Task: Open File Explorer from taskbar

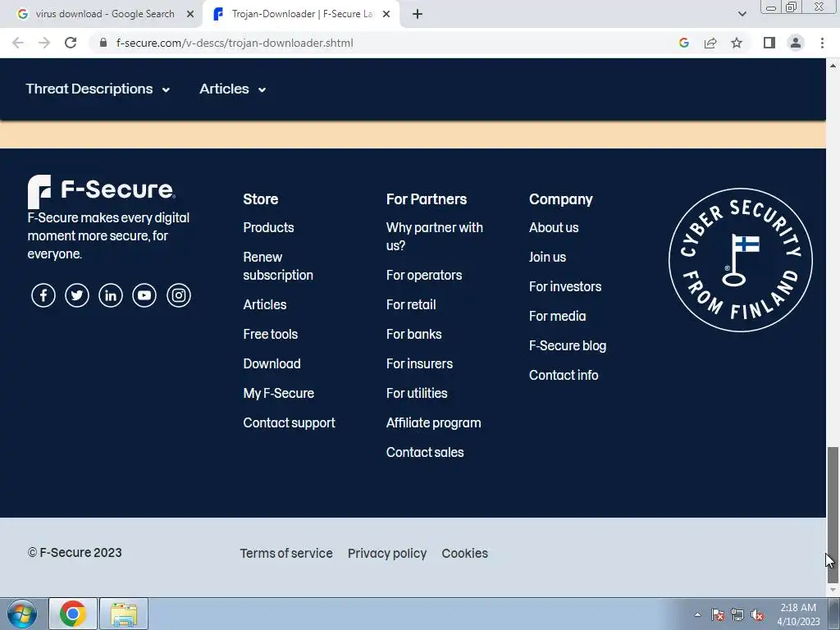Action: [124, 614]
